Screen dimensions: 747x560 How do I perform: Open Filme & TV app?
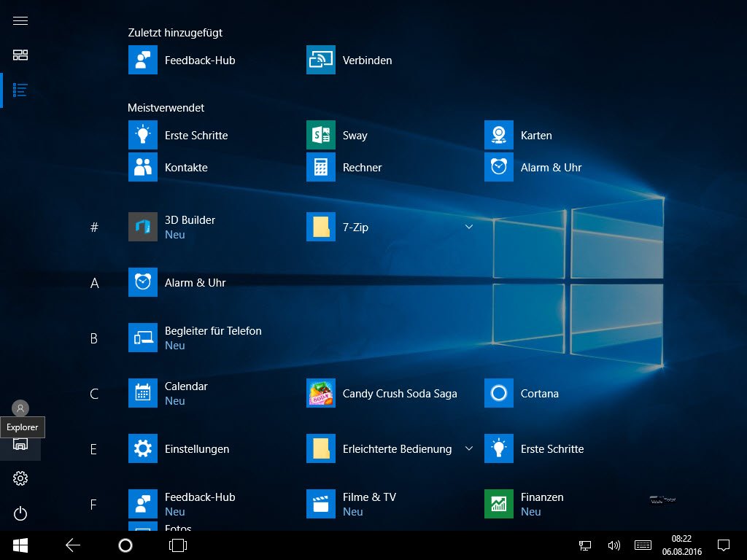pos(321,504)
